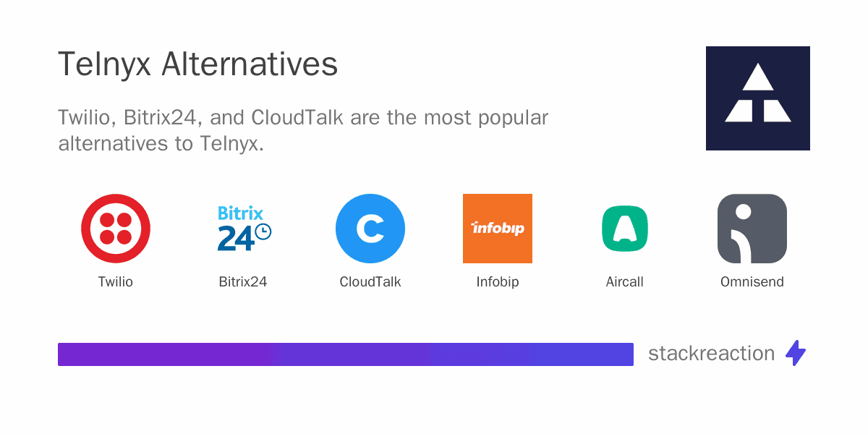Image resolution: width=868 pixels, height=434 pixels.
Task: Click the right end of the gradient bar
Action: coord(628,354)
